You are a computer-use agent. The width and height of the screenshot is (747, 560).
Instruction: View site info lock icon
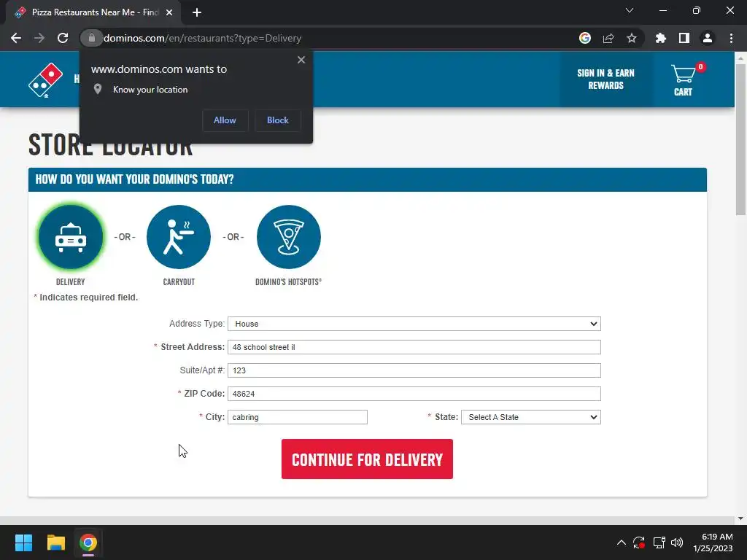(x=92, y=38)
